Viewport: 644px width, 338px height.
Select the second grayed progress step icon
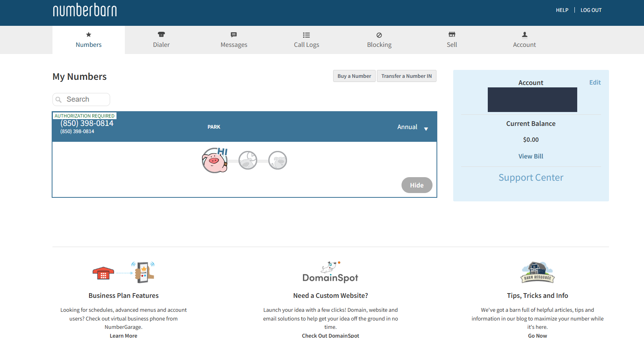[x=248, y=160]
